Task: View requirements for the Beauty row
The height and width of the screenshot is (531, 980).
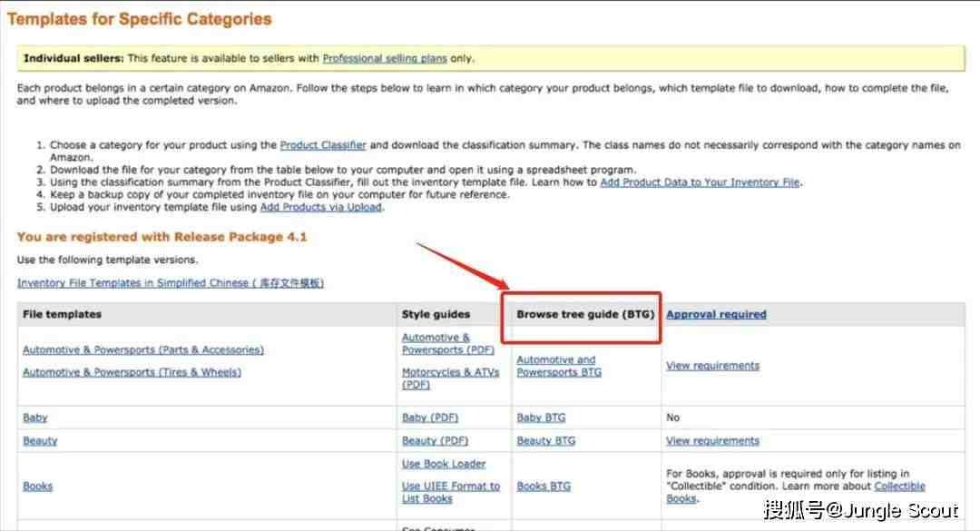Action: 712,441
